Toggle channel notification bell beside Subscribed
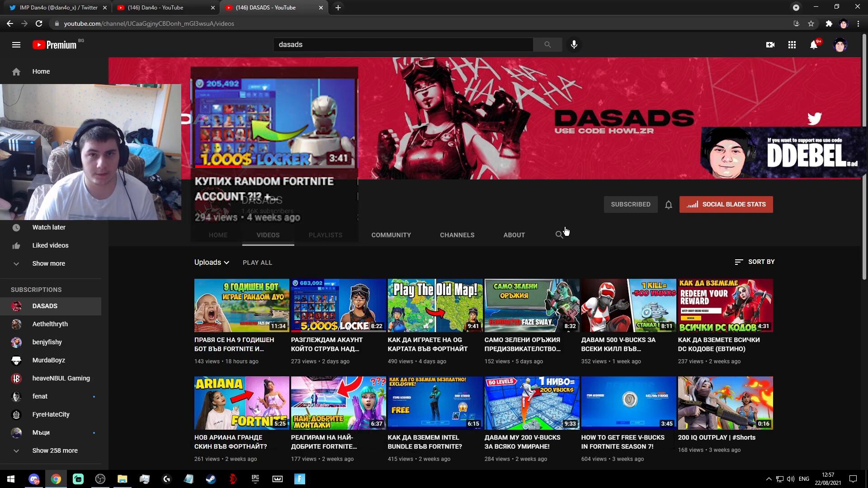The image size is (868, 488). (x=668, y=205)
